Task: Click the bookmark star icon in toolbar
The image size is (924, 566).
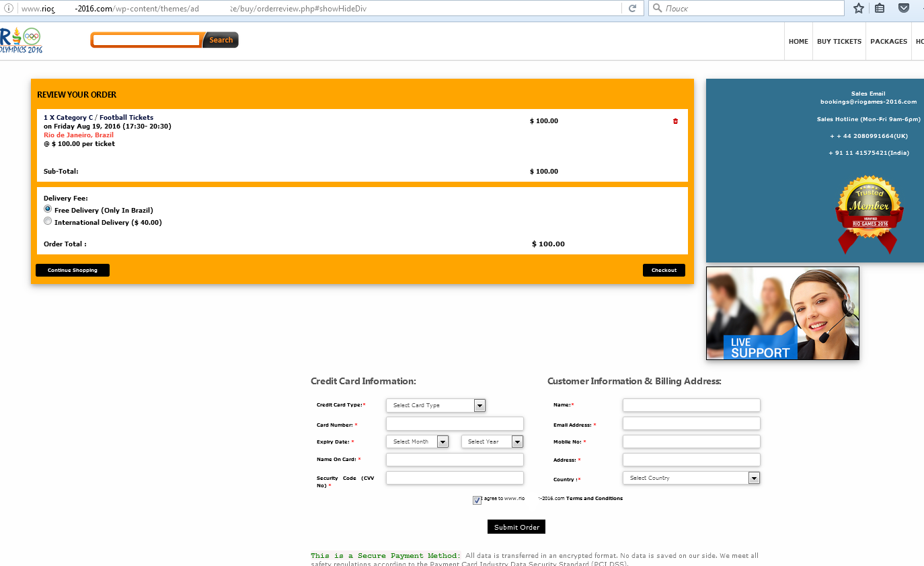Action: click(859, 9)
